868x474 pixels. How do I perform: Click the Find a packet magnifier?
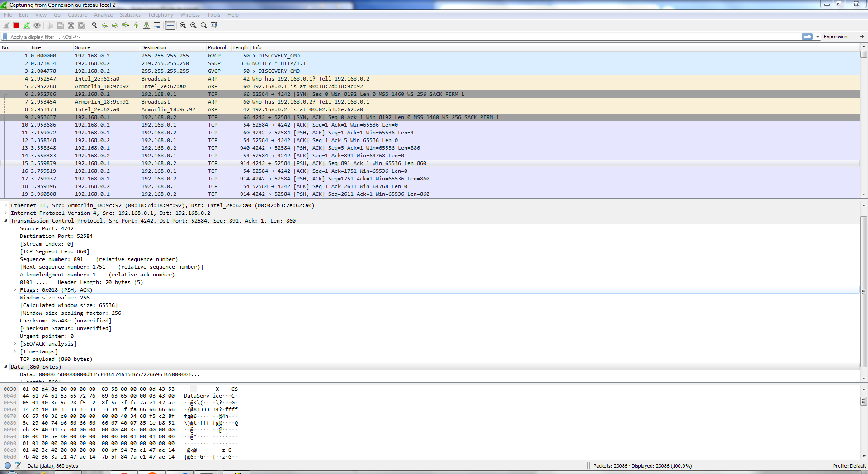click(x=94, y=25)
